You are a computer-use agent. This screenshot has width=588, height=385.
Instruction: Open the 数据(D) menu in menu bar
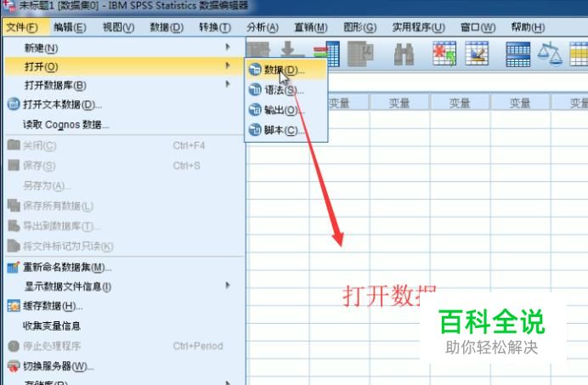[167, 27]
